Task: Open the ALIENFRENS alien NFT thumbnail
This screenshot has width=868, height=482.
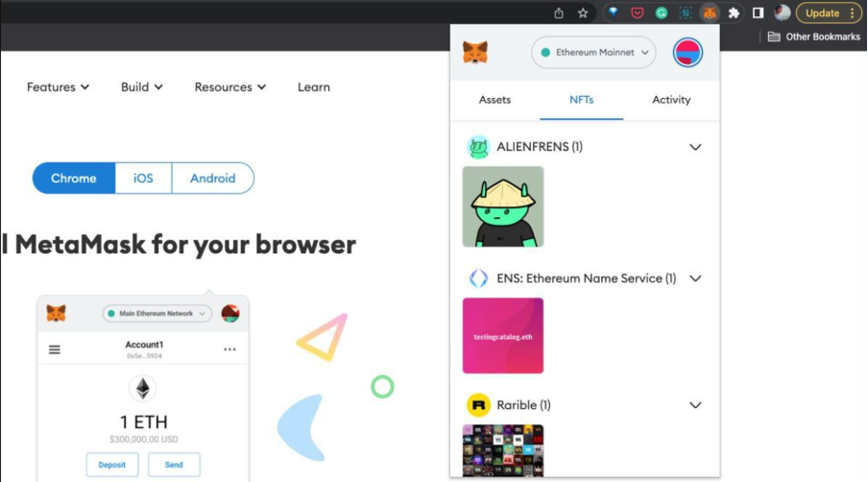Action: [x=502, y=206]
